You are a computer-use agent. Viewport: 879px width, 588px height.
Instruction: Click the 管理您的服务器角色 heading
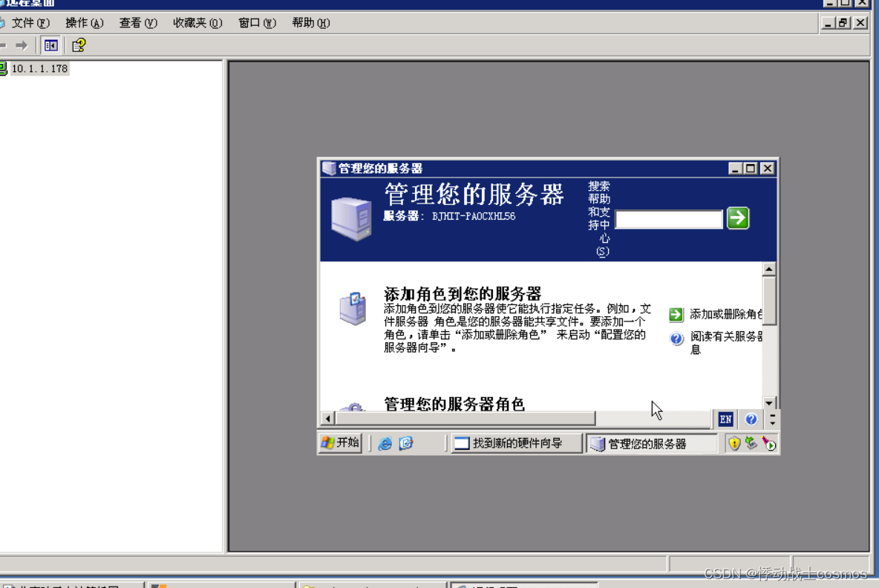[x=454, y=404]
